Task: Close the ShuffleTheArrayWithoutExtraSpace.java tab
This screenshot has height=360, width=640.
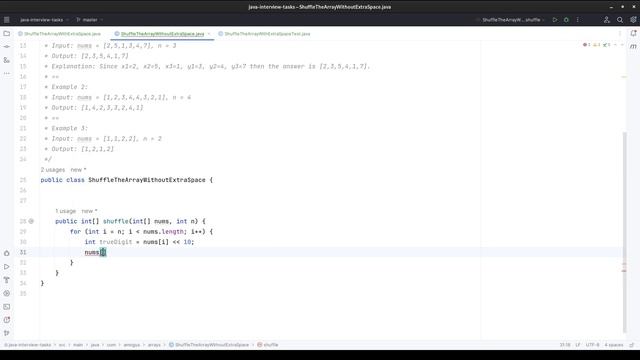Action: click(209, 34)
